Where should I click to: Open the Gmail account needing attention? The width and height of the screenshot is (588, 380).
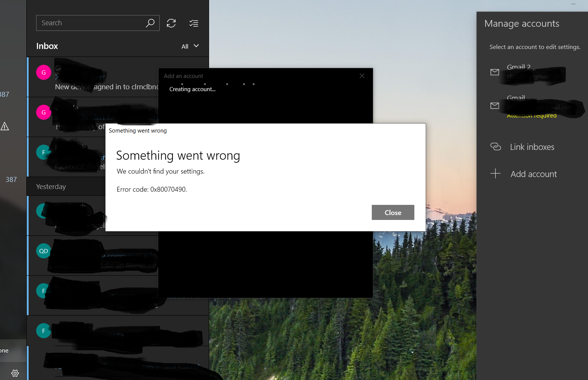532,107
